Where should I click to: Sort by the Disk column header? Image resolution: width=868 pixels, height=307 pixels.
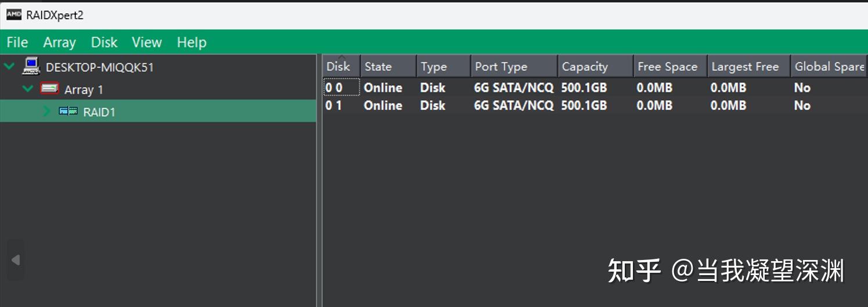coord(338,67)
